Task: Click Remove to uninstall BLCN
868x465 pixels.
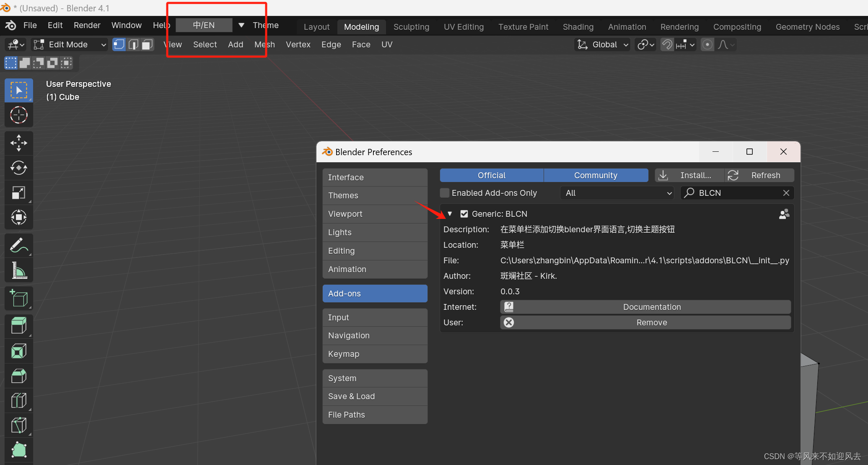Action: (645, 322)
